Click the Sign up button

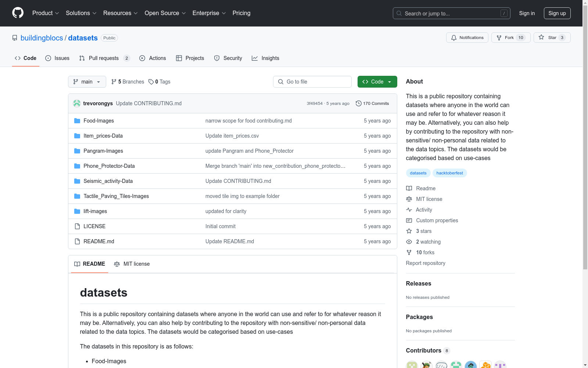(x=557, y=13)
